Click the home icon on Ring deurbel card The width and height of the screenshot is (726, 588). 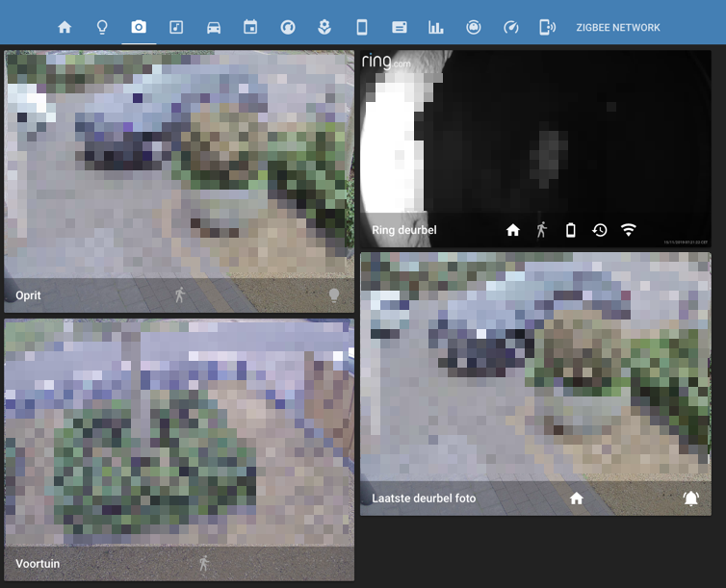[x=513, y=230]
